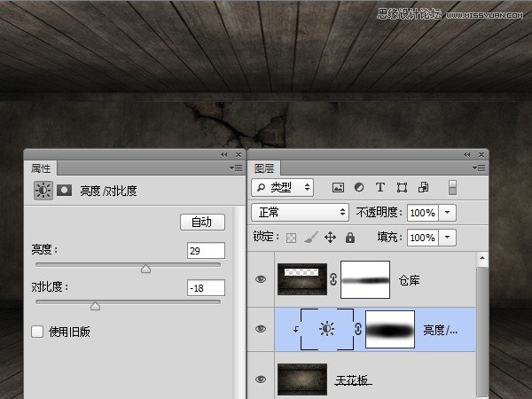Select the 亮度/... layer name
The height and width of the screenshot is (399, 532).
441,330
